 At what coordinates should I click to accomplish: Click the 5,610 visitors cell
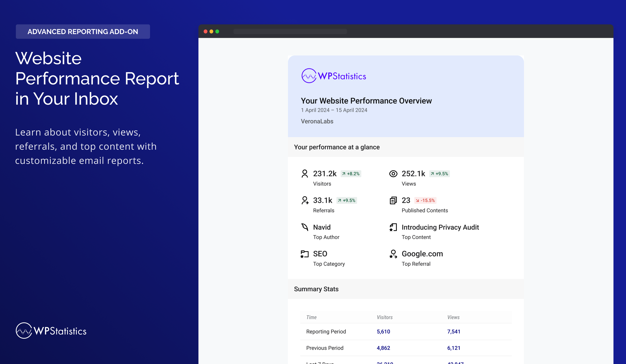click(383, 331)
